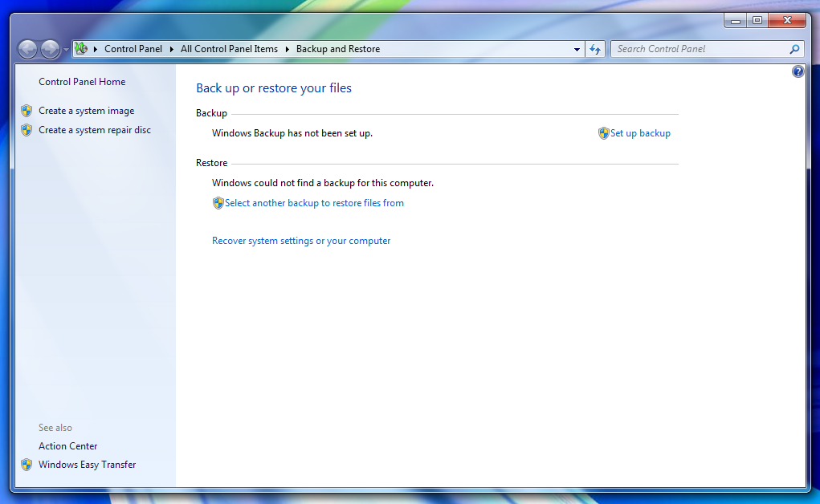Open Control Panel Home
Screen dimensions: 820x504
(82, 82)
